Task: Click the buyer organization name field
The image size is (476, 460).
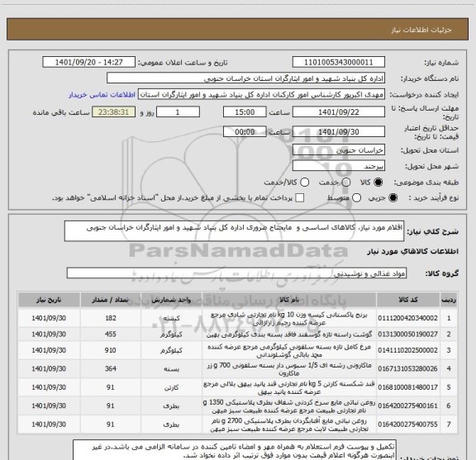Action: tap(246, 78)
